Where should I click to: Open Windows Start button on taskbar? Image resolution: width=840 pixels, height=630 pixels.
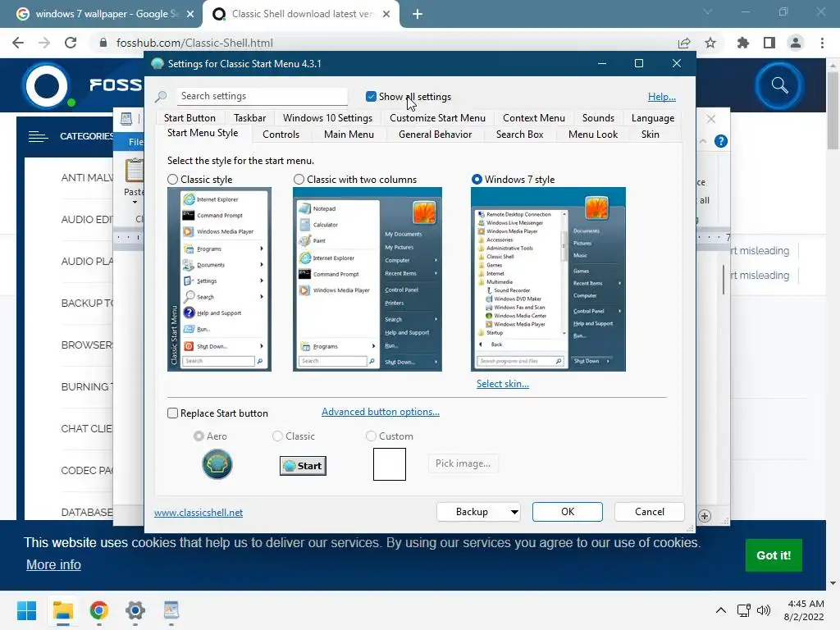point(26,610)
